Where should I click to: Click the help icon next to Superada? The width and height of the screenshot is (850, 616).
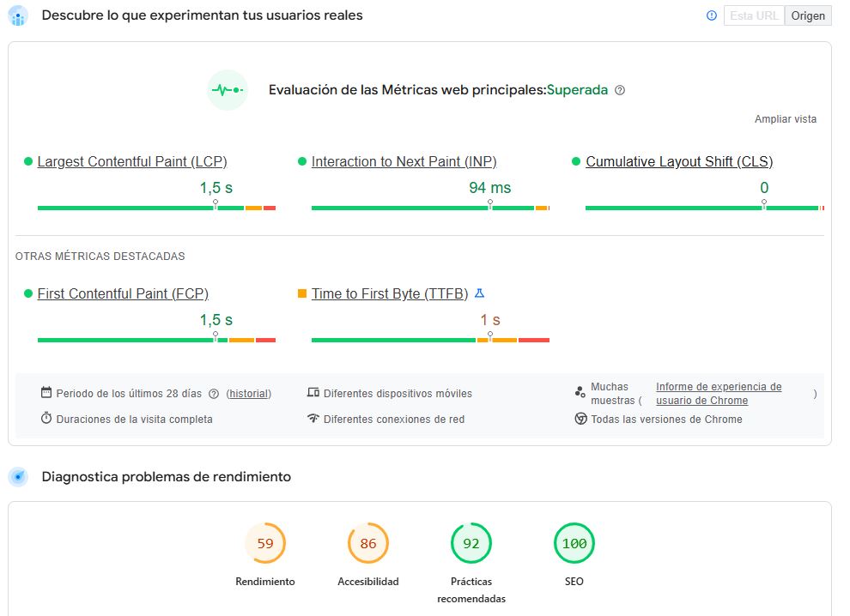pyautogui.click(x=620, y=90)
